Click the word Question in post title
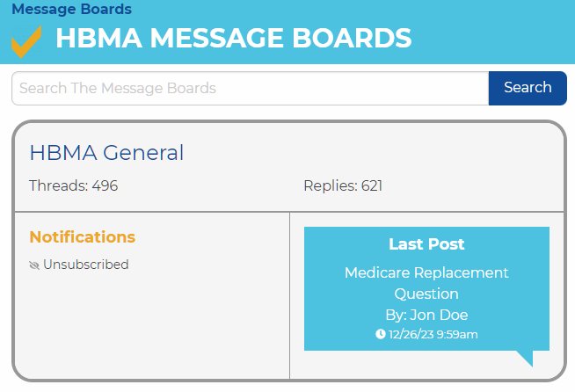Viewport: 575px width, 392px height. [x=426, y=294]
